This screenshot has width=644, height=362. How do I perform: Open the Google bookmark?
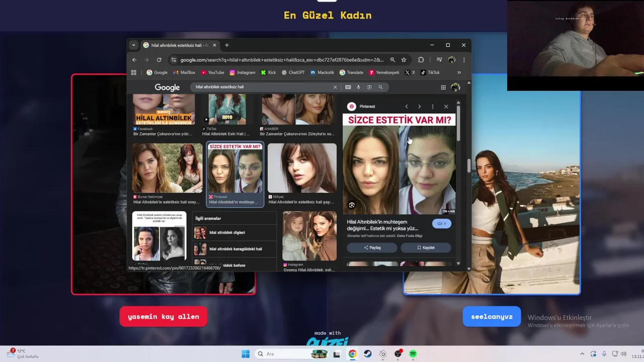[x=157, y=72]
